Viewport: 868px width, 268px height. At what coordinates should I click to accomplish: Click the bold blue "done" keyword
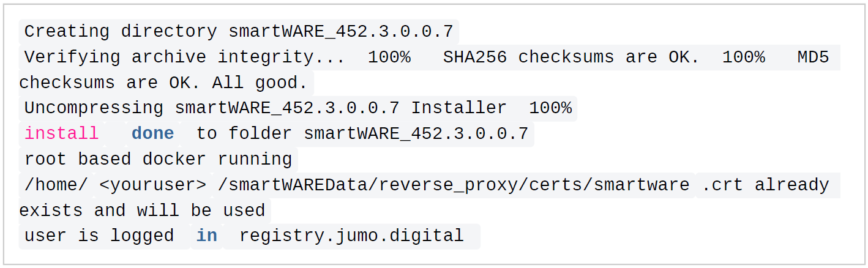[x=152, y=133]
